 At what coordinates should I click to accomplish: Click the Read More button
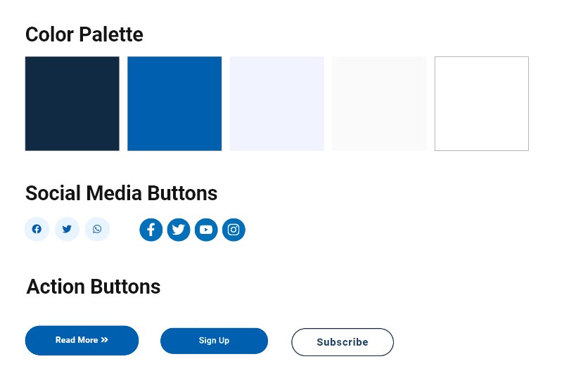(x=82, y=341)
